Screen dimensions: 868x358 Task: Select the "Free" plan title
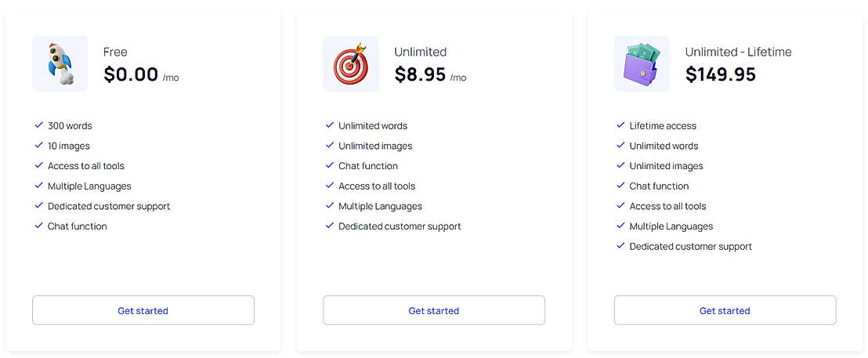click(115, 52)
